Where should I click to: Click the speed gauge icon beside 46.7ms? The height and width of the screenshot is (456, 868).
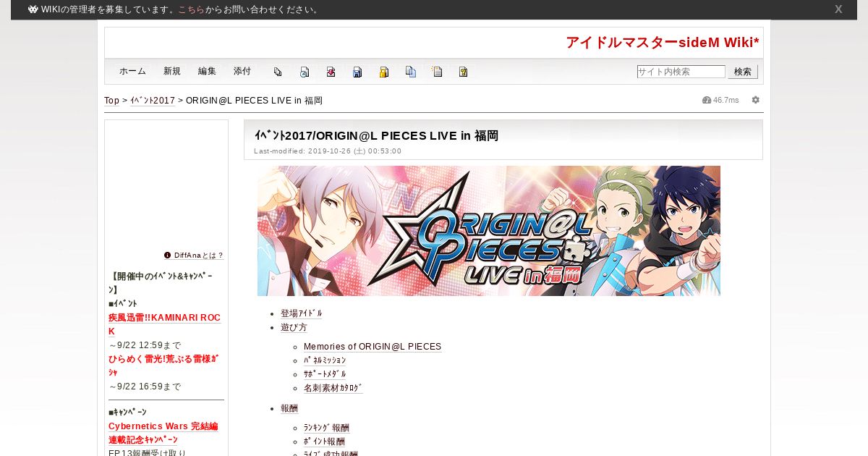(707, 100)
